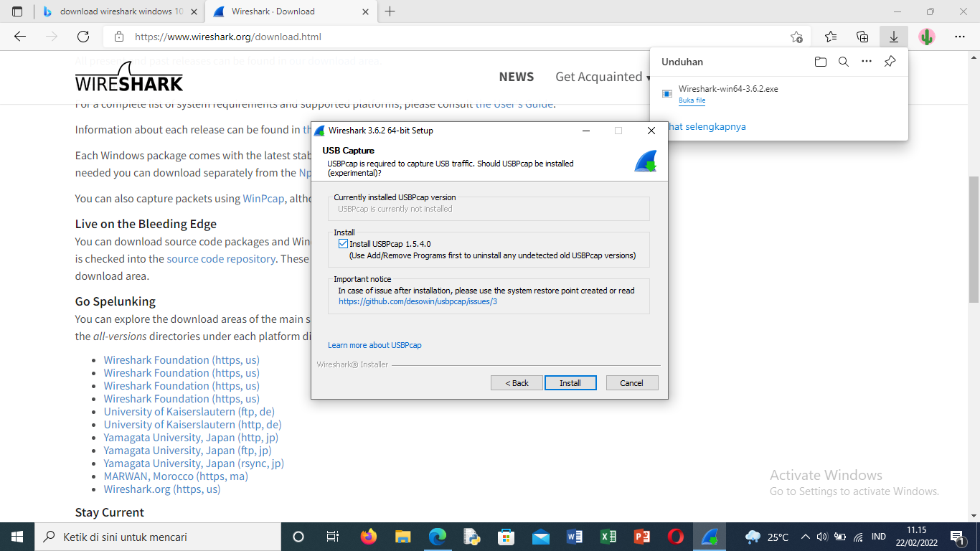Open the Favorites list icon
This screenshot has width=980, height=551.
[x=831, y=37]
